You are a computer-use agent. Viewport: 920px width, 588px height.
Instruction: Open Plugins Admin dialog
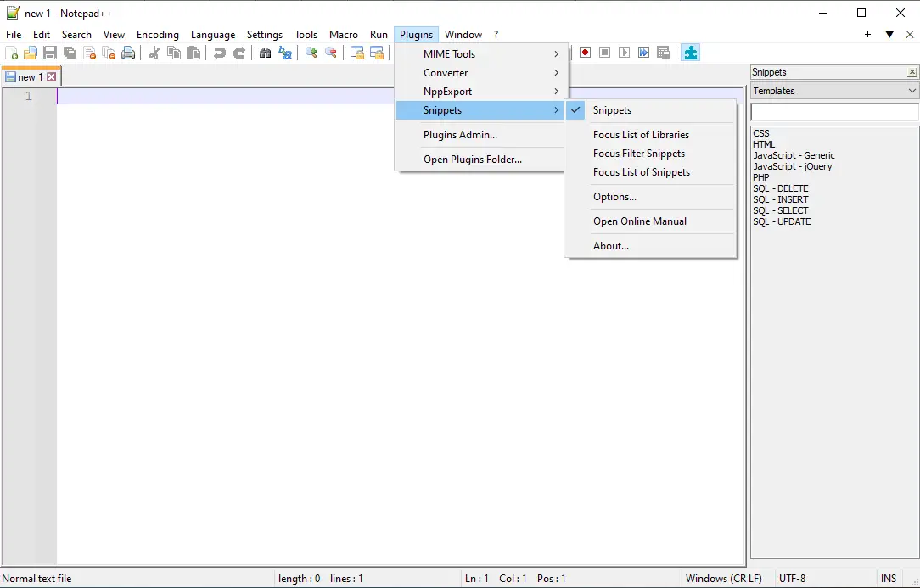[x=458, y=135]
